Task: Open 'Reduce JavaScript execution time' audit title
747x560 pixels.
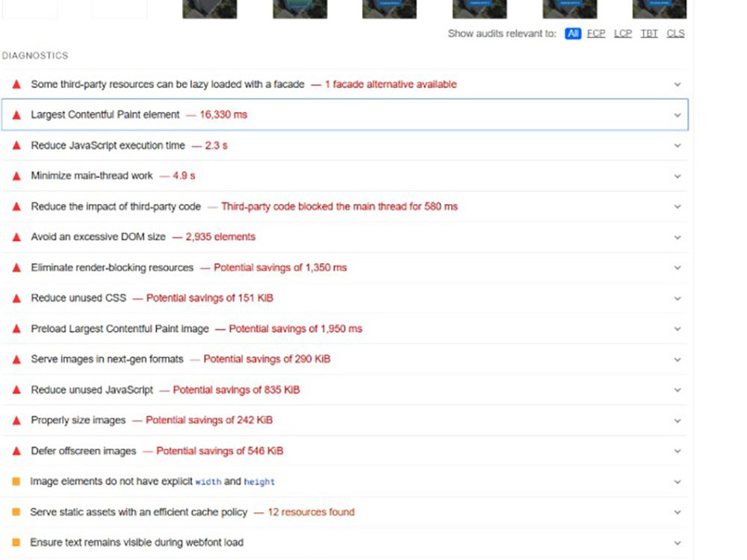Action: pyautogui.click(x=108, y=146)
